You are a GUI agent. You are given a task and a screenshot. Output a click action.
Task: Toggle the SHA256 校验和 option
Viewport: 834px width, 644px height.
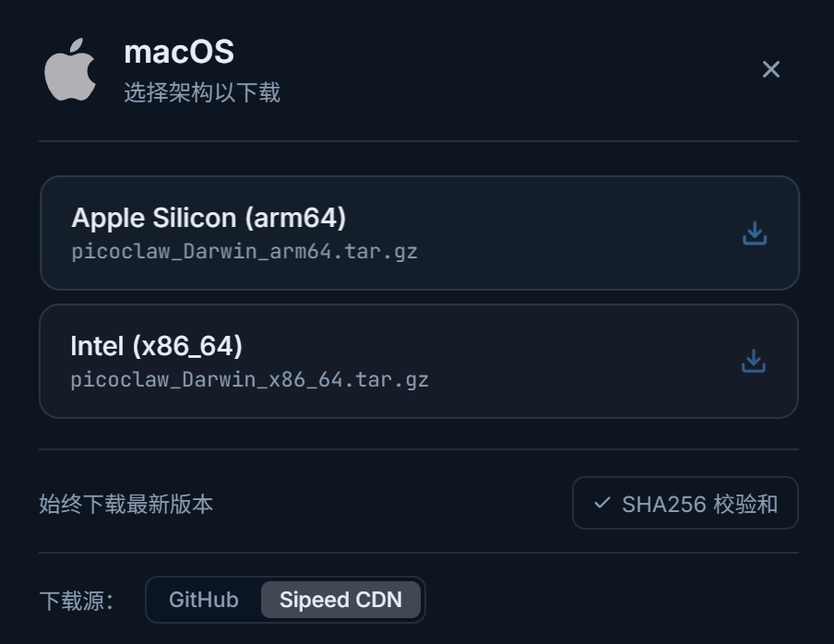click(685, 503)
